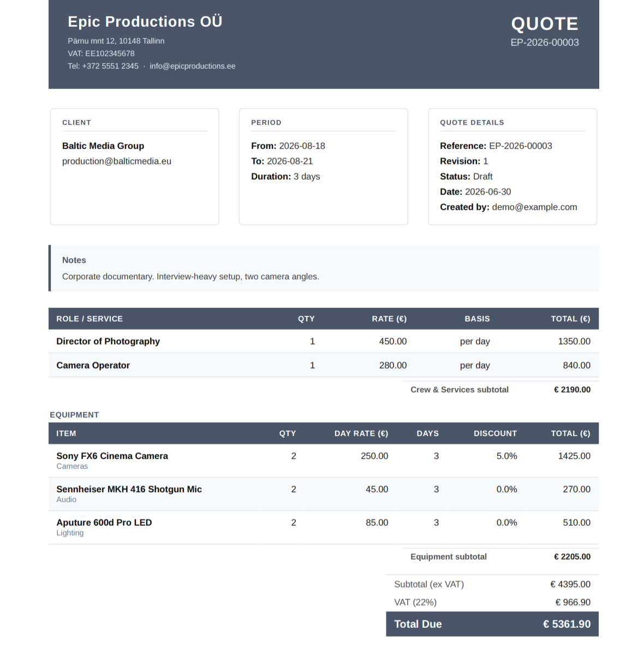644x648 pixels.
Task: Click the DAYS column header
Action: click(x=427, y=433)
